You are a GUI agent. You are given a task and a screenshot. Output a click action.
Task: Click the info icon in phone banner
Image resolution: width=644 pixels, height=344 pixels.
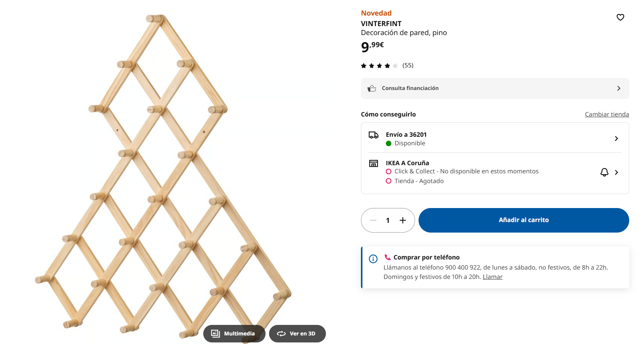tap(373, 259)
